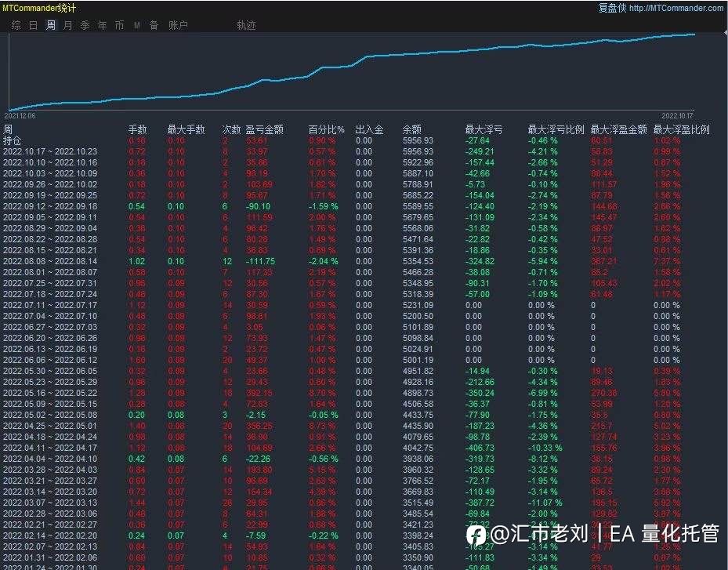This screenshot has height=570, width=728.
Task: Click the percentage cell -0.05 %
Action: pos(324,415)
